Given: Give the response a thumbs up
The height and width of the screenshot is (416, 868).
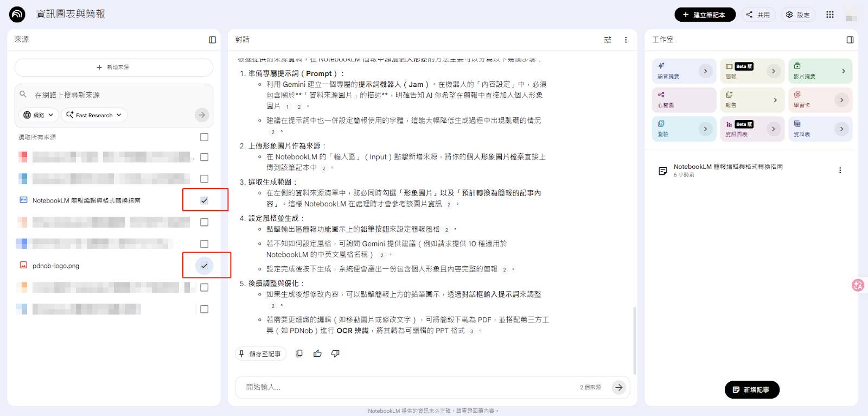Looking at the screenshot, I should click(317, 354).
